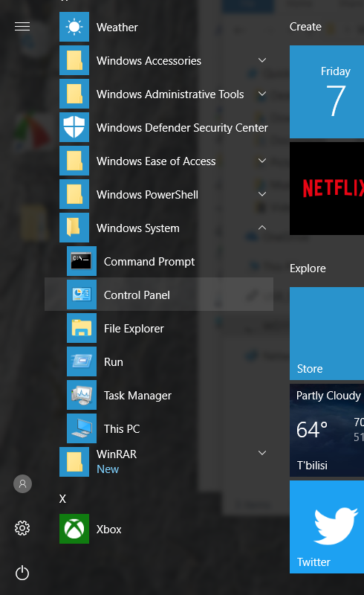Select This PC entry text
364x595 pixels.
[122, 429]
